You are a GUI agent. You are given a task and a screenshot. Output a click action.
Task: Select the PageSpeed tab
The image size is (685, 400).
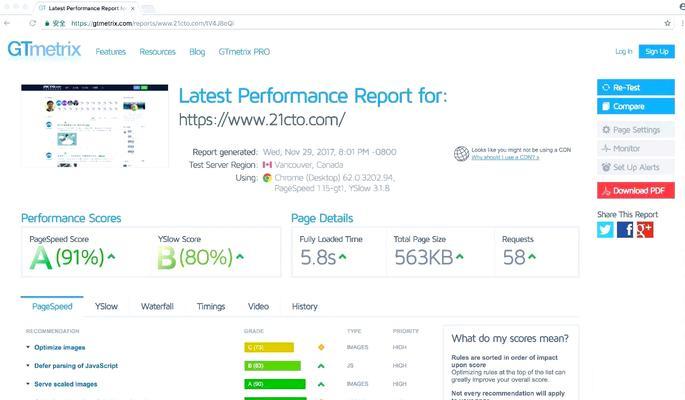tap(52, 307)
